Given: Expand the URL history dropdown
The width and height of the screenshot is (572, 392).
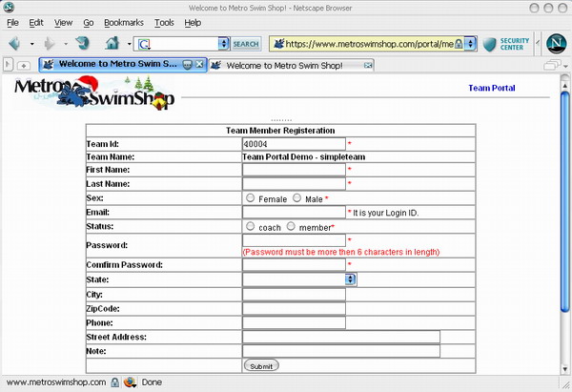Looking at the screenshot, I should coord(470,44).
